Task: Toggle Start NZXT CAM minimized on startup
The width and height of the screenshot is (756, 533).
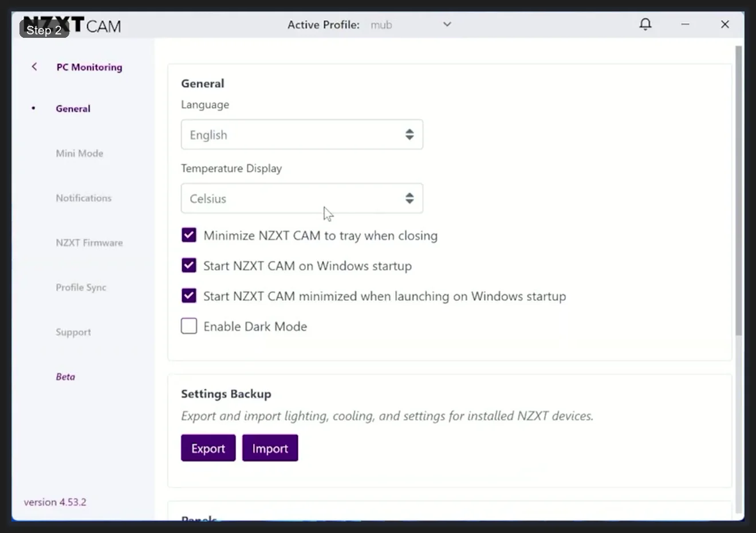Action: (188, 296)
